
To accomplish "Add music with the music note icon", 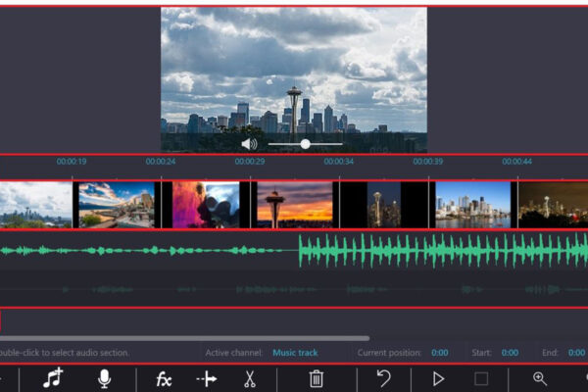I will 53,378.
